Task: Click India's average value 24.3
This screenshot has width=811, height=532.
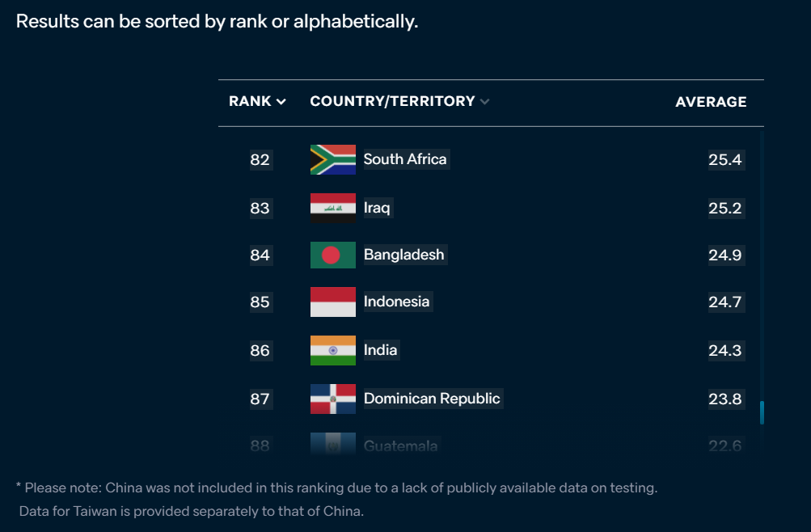Action: tap(724, 350)
